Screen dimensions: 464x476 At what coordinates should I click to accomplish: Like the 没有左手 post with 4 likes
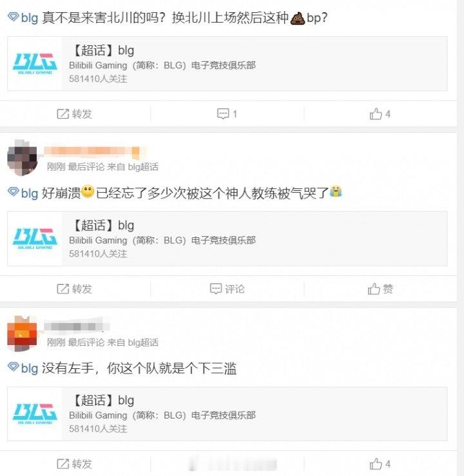point(380,464)
